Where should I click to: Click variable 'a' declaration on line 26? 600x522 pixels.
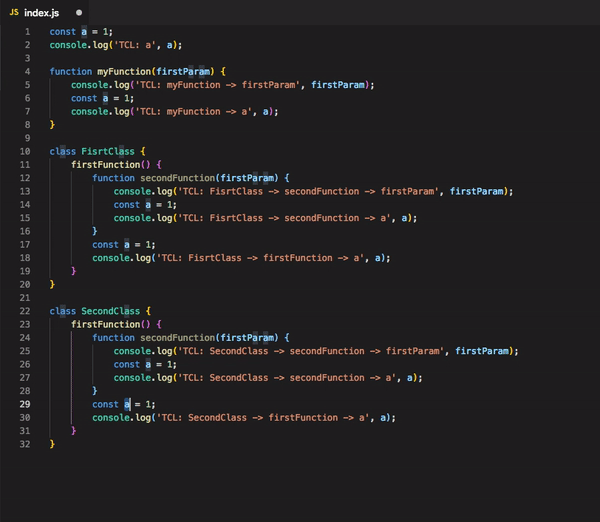148,364
